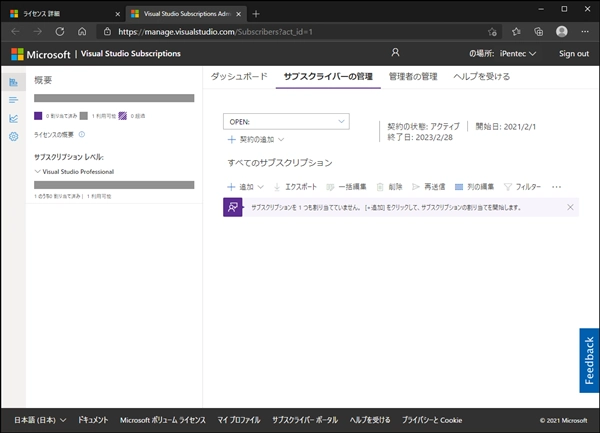
Task: Open the ヘルプを受ける footer link
Action: coord(370,420)
